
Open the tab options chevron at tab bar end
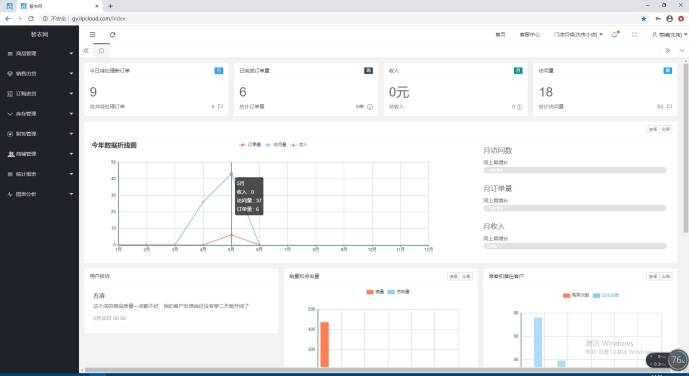click(682, 51)
